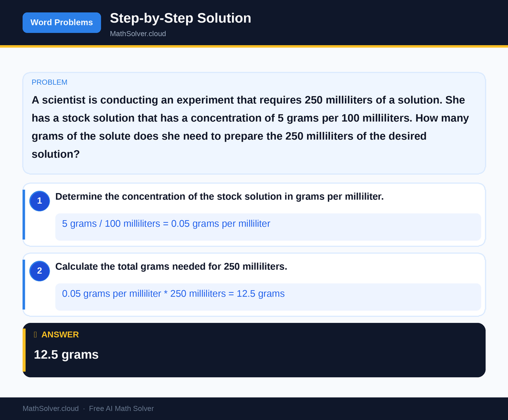The image size is (508, 420).
Task: Click the lightbulb icon beside ANSWER
Action: pos(35,334)
